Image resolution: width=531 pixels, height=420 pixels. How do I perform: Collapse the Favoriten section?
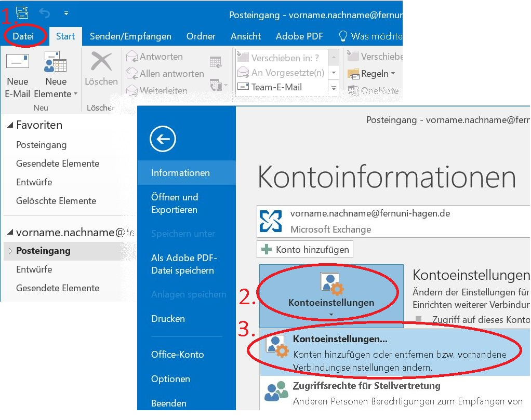coord(10,125)
